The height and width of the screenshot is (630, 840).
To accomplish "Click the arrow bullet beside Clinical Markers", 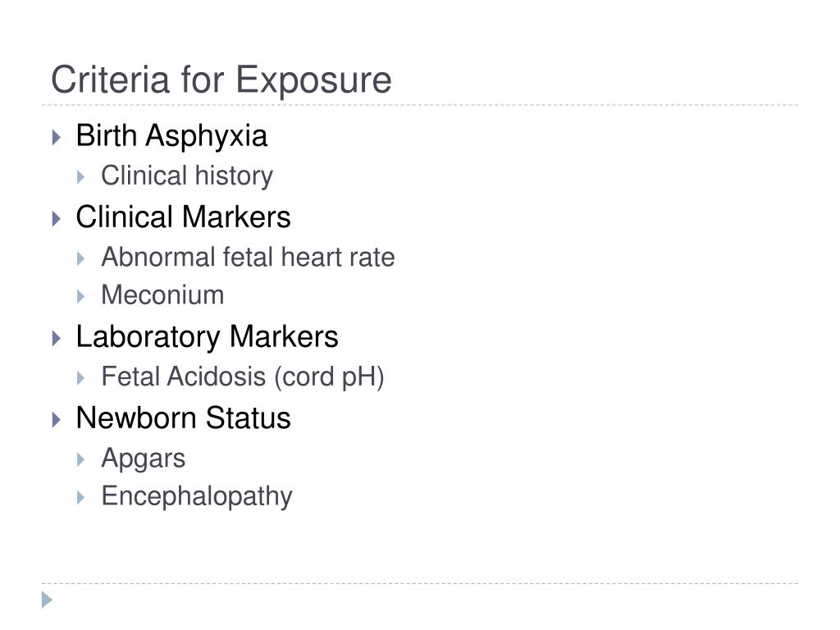I will click(x=57, y=218).
